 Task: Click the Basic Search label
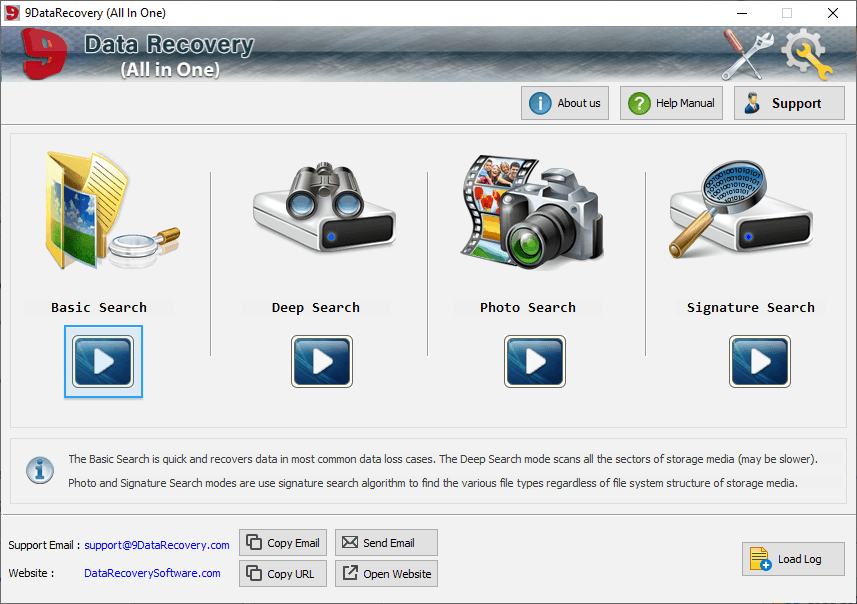pos(99,307)
